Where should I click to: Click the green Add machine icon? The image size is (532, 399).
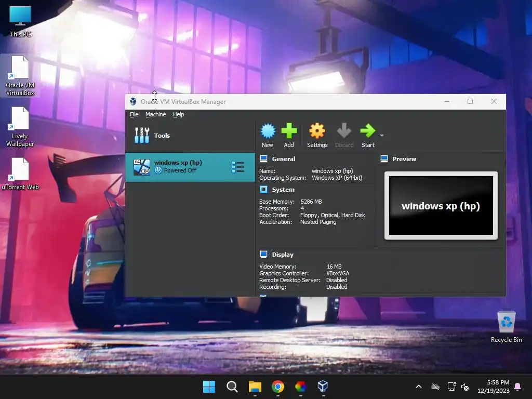[x=289, y=131]
